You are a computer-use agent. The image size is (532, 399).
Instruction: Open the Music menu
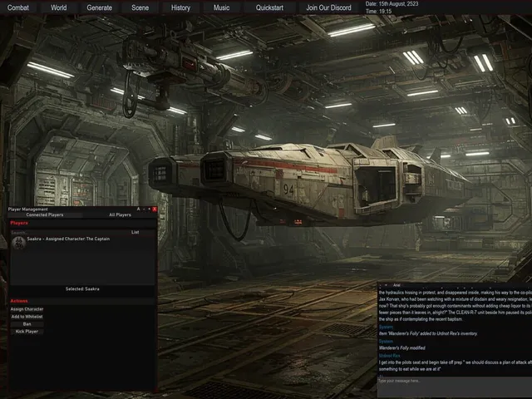tap(221, 7)
